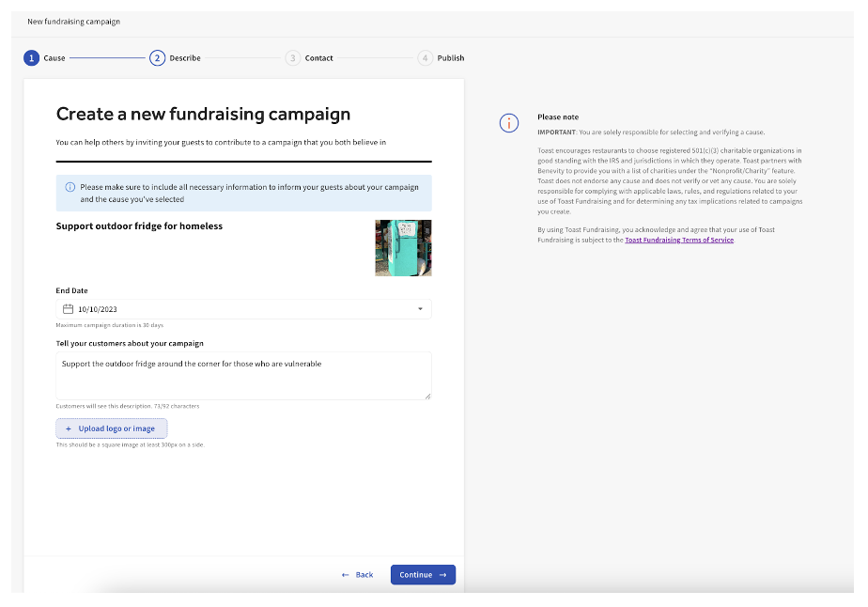Click the Continue button

click(x=422, y=574)
